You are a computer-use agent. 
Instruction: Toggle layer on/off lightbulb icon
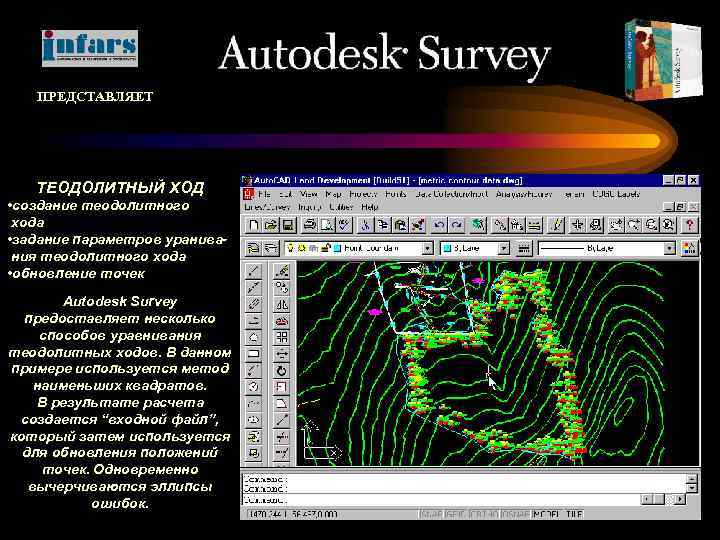[290, 248]
